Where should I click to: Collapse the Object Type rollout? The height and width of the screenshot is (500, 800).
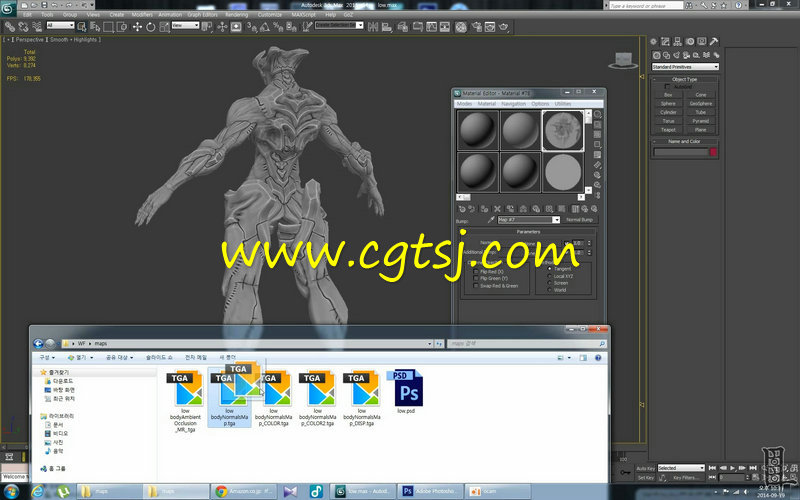pyautogui.click(x=684, y=79)
